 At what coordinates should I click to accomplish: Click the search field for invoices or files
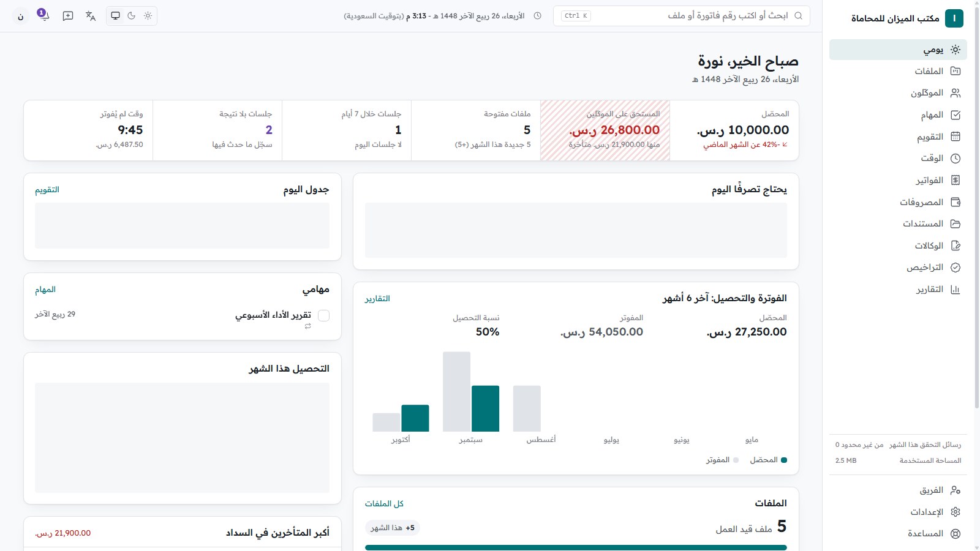click(682, 16)
